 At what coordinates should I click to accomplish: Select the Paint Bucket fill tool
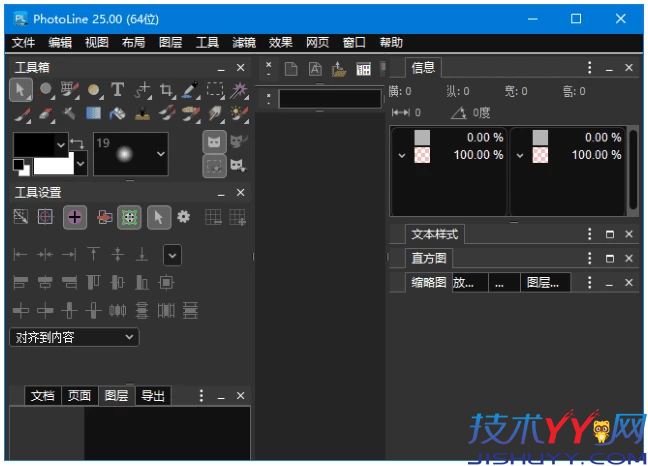pos(117,114)
